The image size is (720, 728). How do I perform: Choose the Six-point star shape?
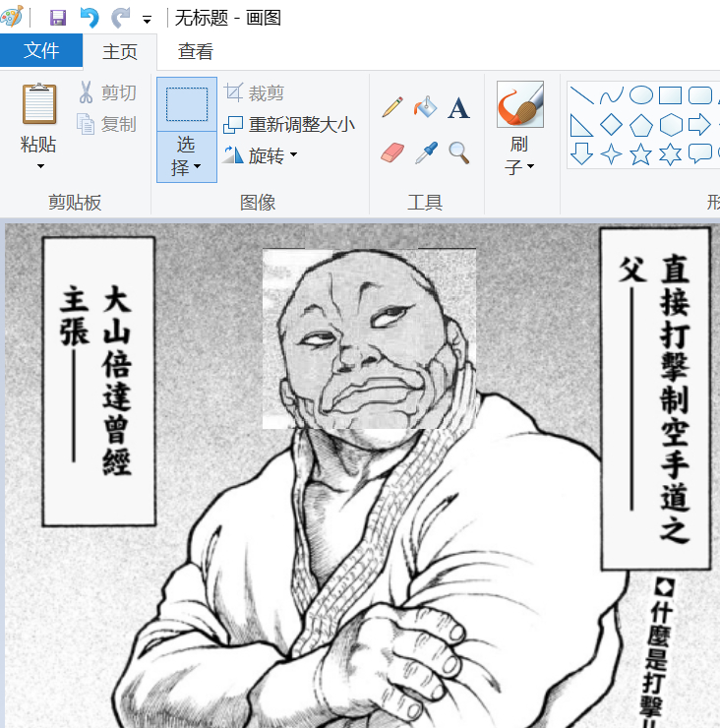[x=671, y=154]
